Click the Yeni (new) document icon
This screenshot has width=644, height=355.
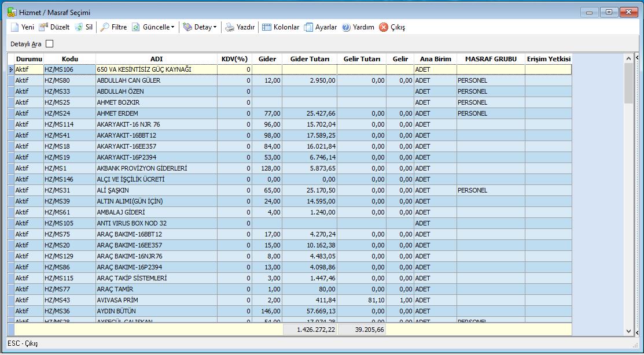[x=15, y=28]
